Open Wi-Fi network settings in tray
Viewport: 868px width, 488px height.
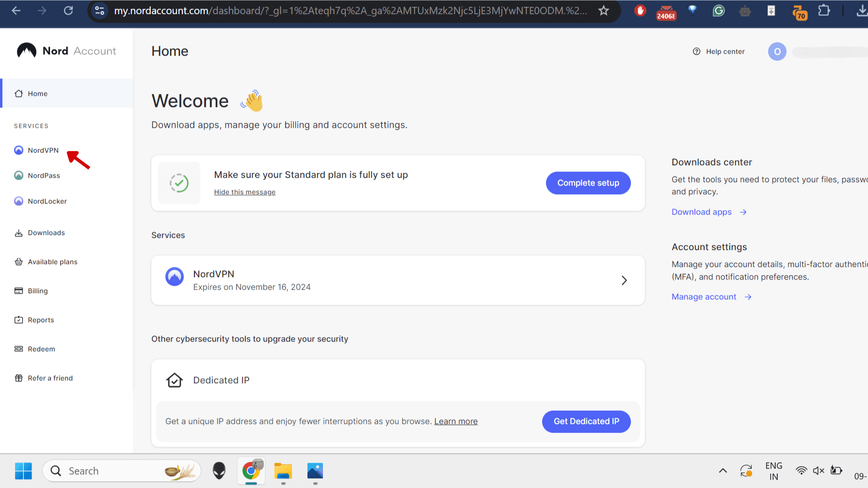click(801, 471)
